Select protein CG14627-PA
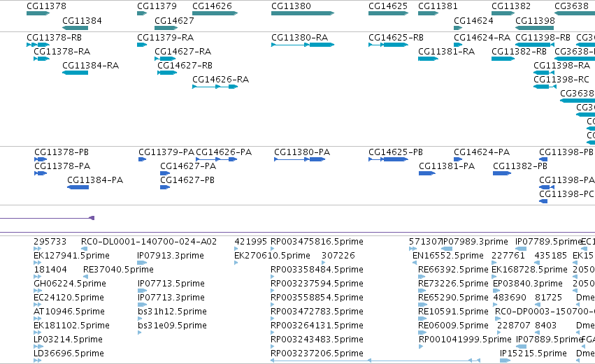Image resolution: width=595 pixels, height=364 pixels. 188,166
